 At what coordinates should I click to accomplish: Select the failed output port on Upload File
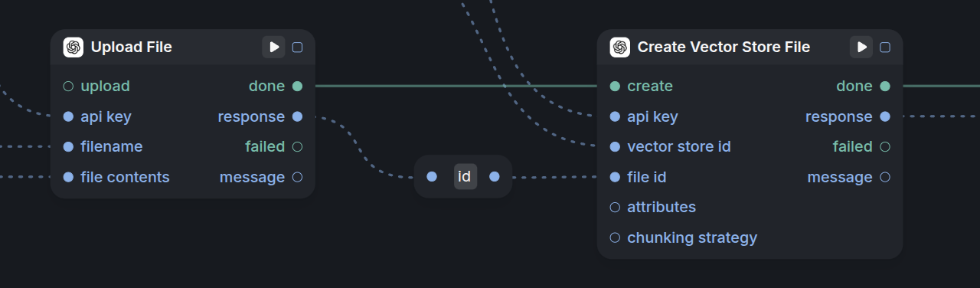[x=297, y=146]
